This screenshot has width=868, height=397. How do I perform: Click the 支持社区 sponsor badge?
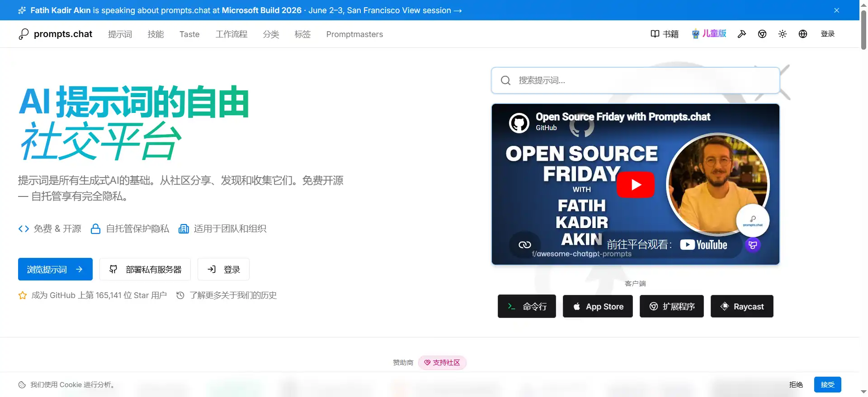click(x=442, y=363)
